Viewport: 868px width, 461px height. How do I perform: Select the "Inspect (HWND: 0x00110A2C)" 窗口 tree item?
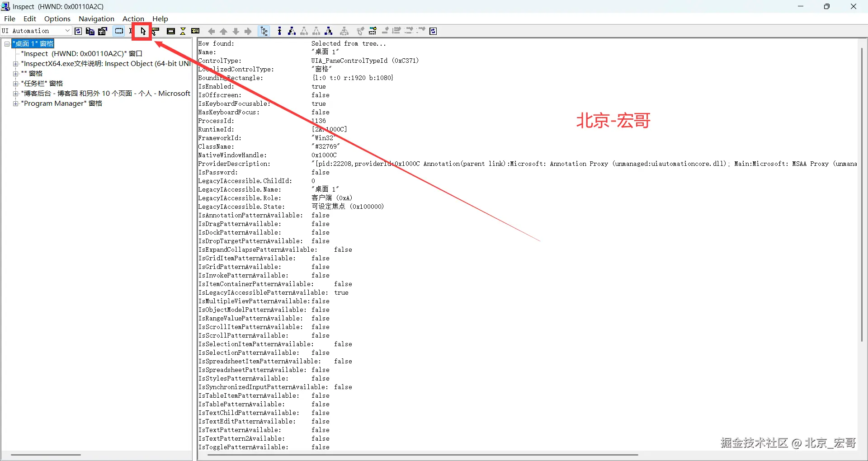(82, 54)
